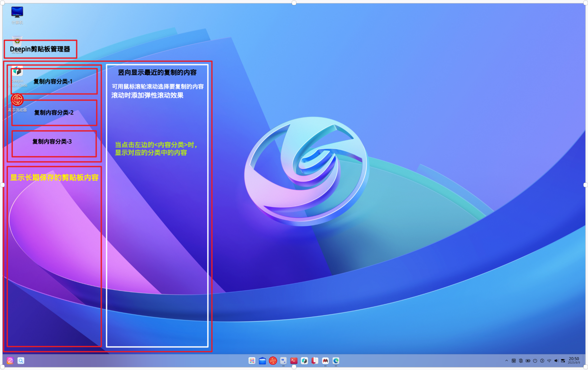Open the volume speaker tray control
Viewport: 588px width, 370px height.
[556, 361]
